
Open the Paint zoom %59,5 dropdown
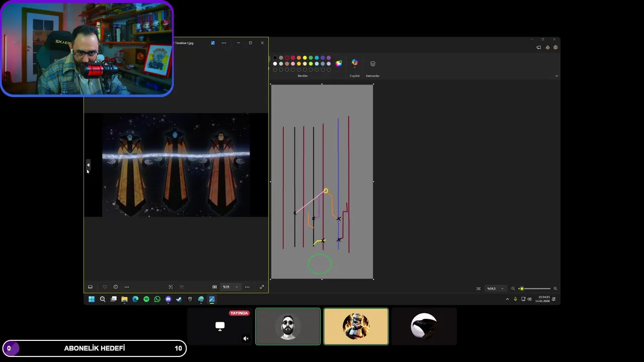pos(495,289)
